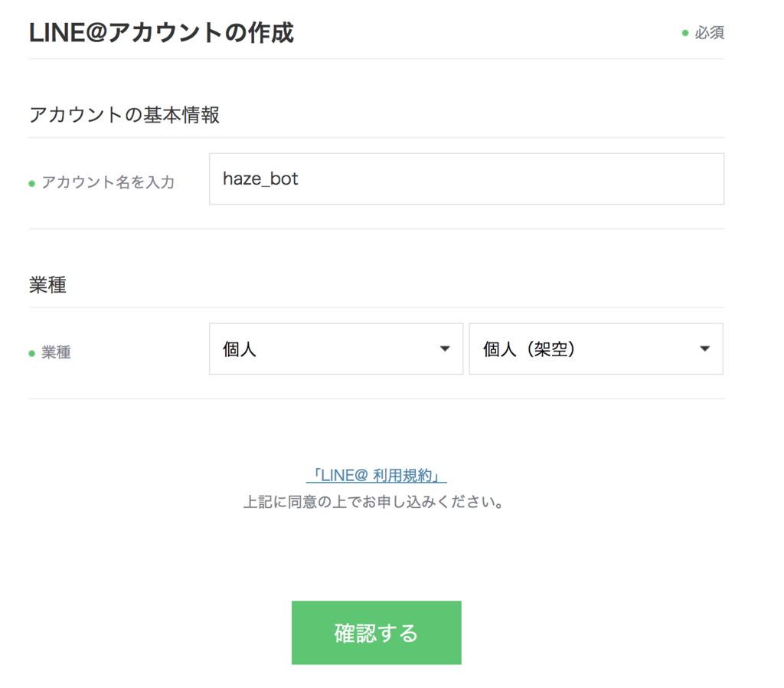Viewport: 784px width, 688px height.
Task: Click the account name input field containing haze_bot
Action: (x=466, y=179)
